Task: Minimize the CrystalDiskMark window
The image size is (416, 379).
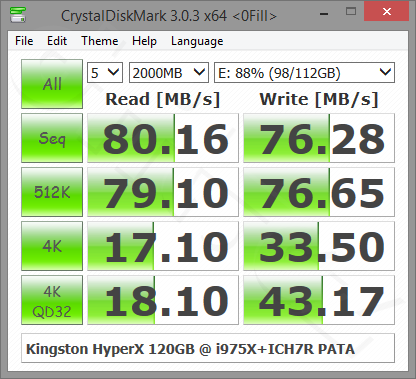Action: pos(324,13)
